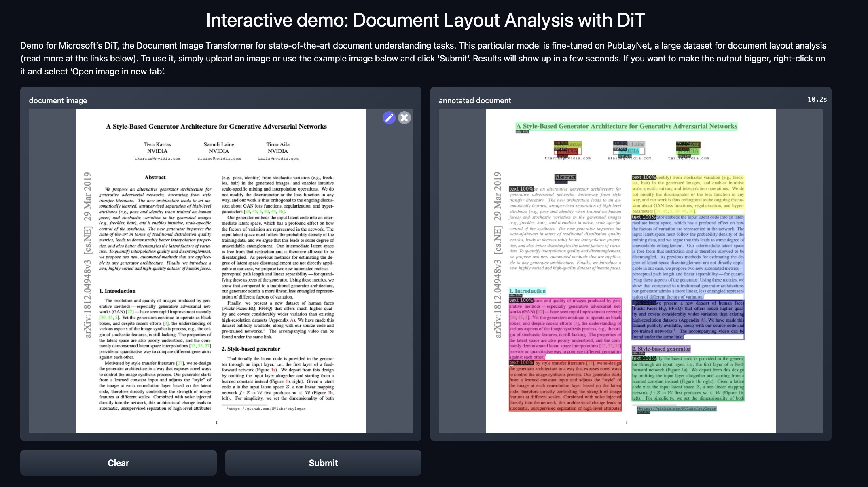
Task: Click the X icon to remove the uploaded image
Action: 405,118
